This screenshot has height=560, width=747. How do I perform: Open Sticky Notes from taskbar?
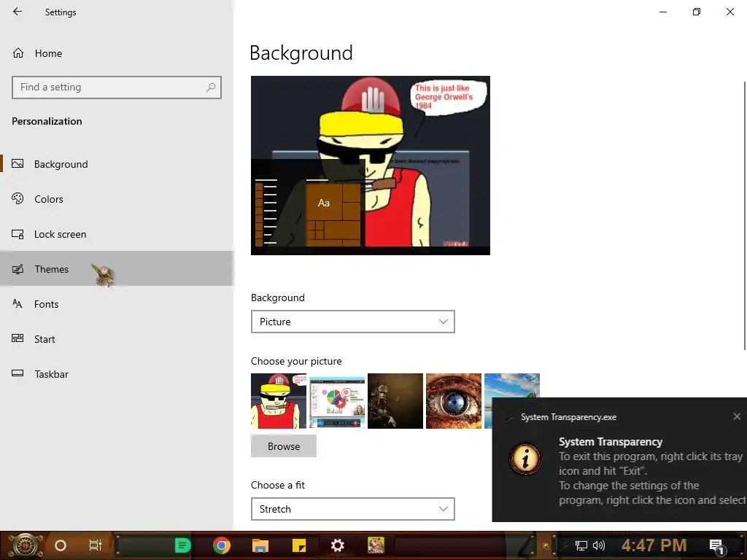pos(298,545)
